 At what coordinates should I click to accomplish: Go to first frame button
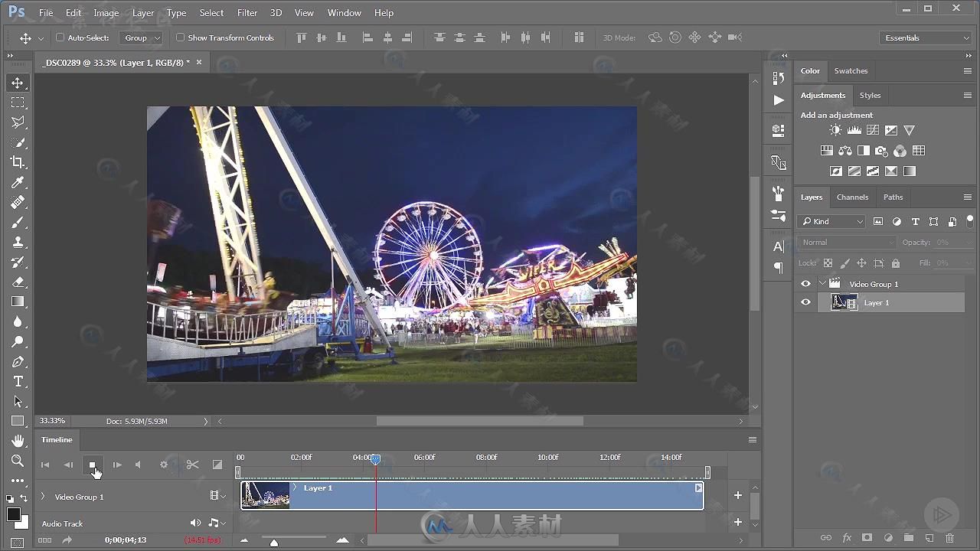(44, 465)
